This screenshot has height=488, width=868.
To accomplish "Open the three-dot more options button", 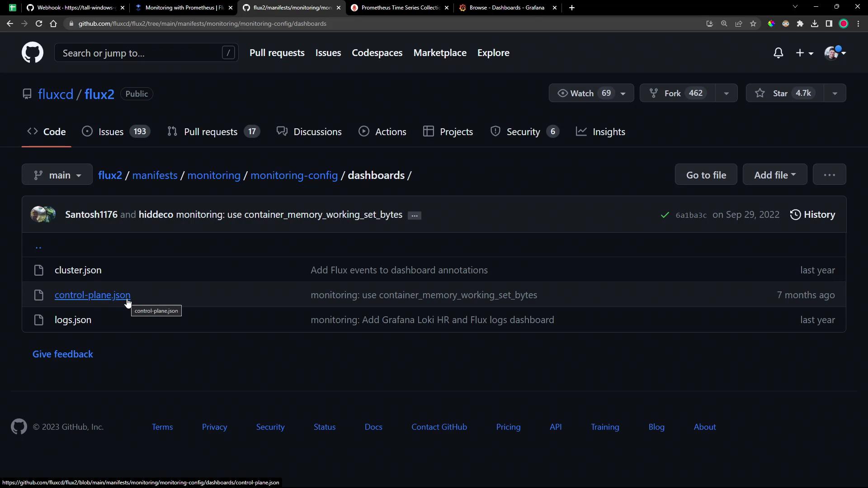I will coord(829,174).
